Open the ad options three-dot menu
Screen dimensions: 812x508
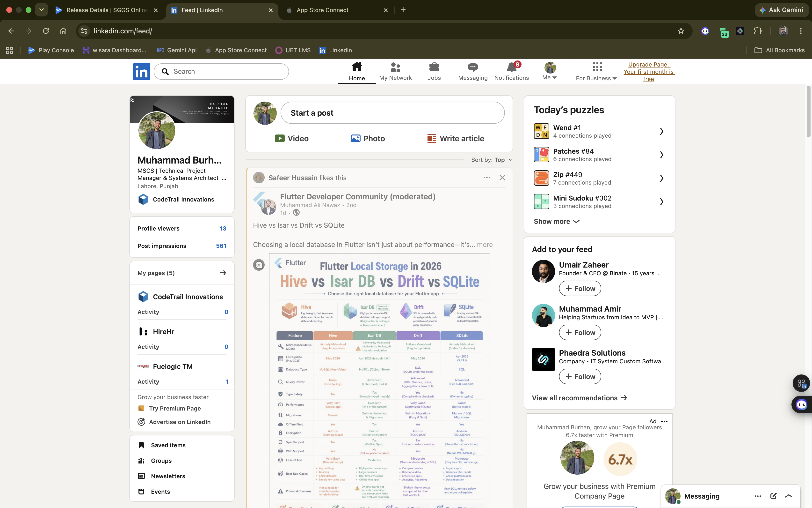pyautogui.click(x=664, y=421)
